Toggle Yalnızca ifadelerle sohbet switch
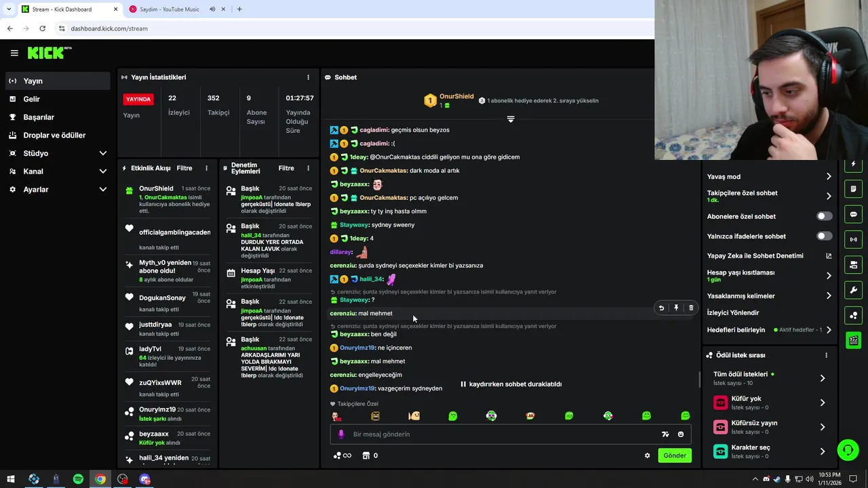The image size is (868, 488). click(x=824, y=236)
